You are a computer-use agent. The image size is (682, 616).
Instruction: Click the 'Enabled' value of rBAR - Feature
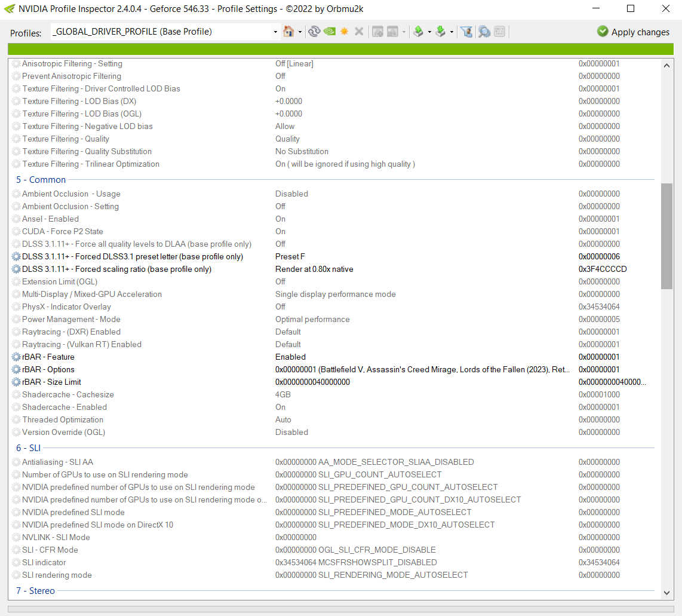[290, 357]
